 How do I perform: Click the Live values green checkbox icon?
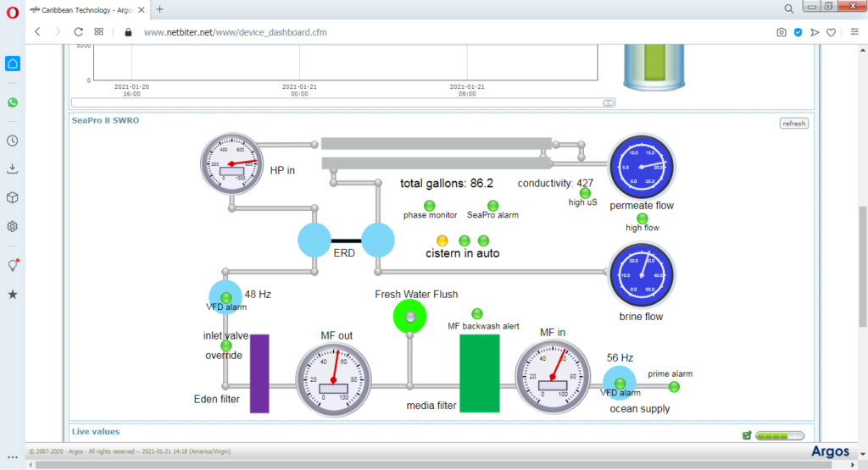coord(747,435)
